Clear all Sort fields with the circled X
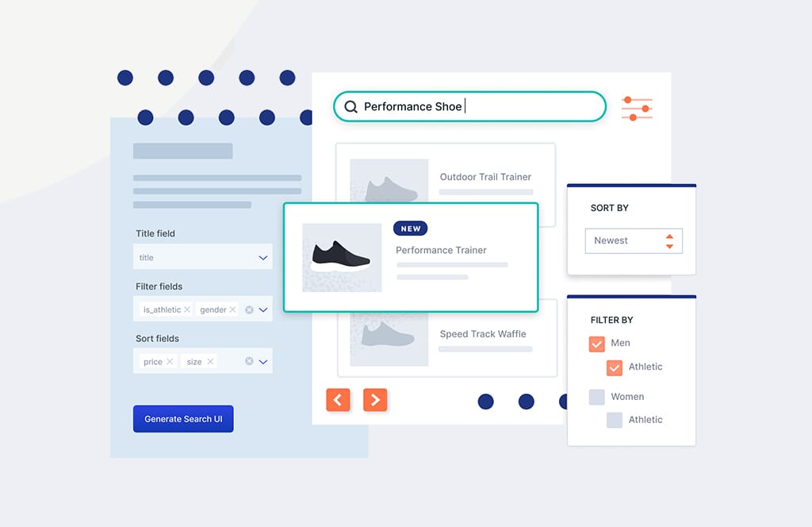 (x=249, y=361)
